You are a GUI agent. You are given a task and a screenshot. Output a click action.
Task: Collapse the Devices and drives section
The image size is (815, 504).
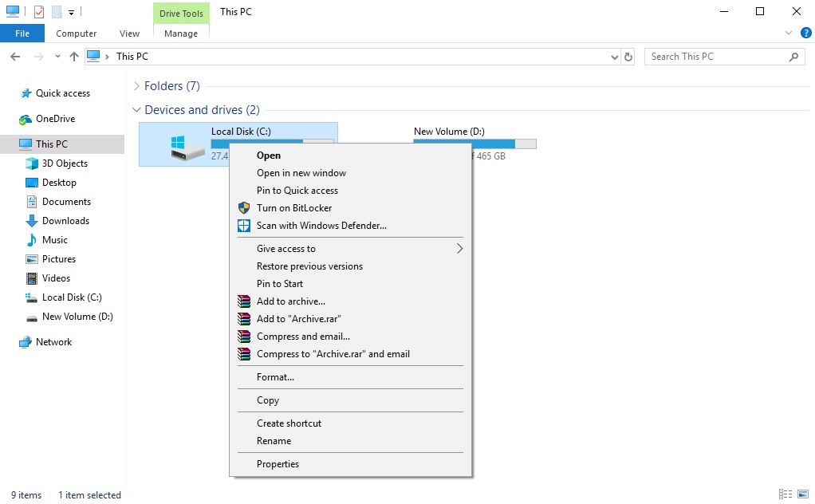pos(136,110)
